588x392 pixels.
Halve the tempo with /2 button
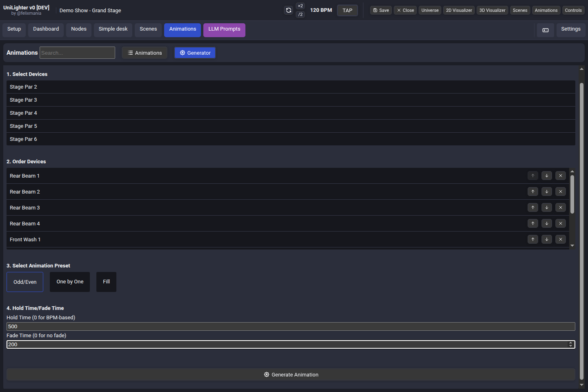coord(301,15)
